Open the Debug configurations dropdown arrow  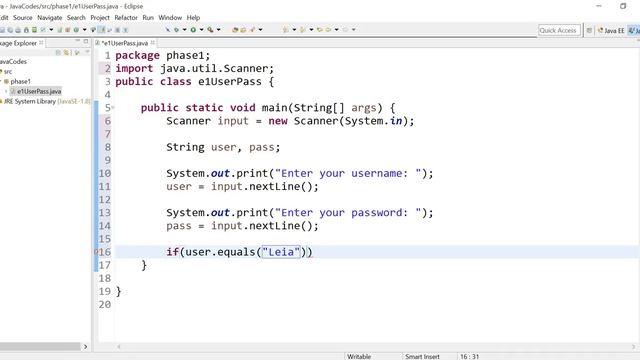(185, 30)
